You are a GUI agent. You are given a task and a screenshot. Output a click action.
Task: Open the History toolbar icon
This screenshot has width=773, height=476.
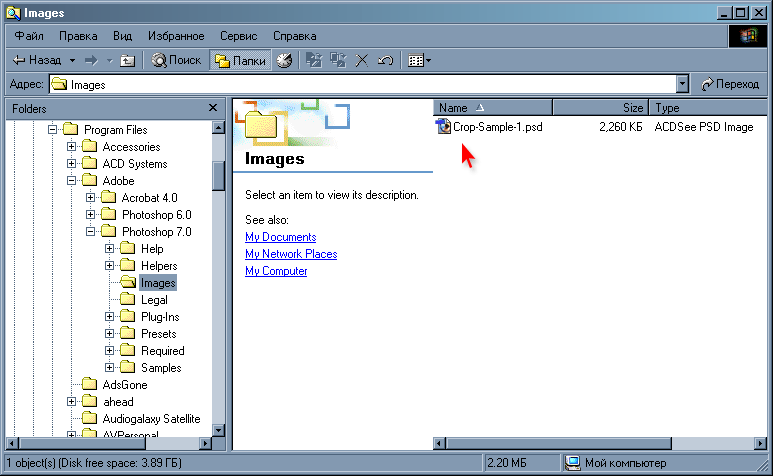point(284,61)
